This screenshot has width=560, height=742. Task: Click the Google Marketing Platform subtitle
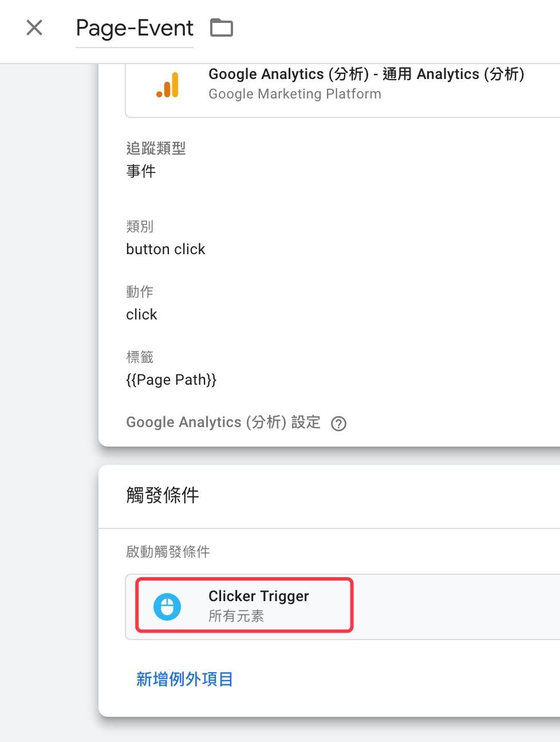coord(295,94)
